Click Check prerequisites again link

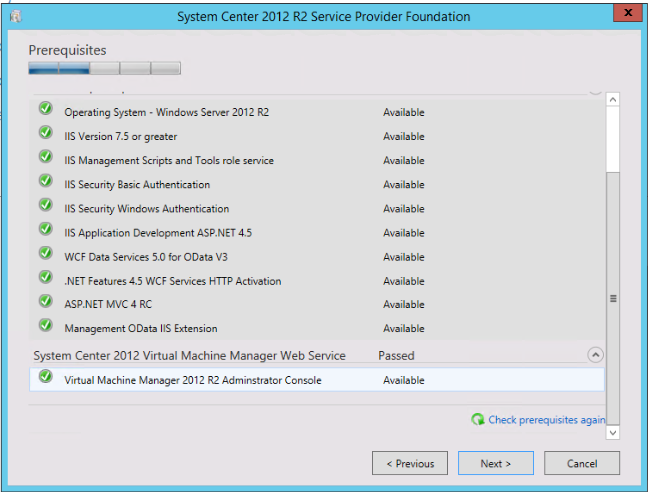click(x=546, y=420)
